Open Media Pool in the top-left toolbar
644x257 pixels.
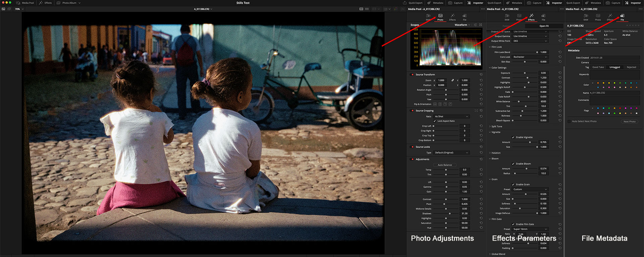tap(25, 3)
